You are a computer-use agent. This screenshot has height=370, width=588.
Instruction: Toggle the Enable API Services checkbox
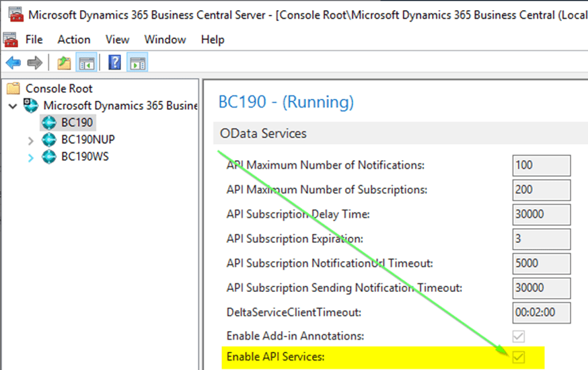518,357
